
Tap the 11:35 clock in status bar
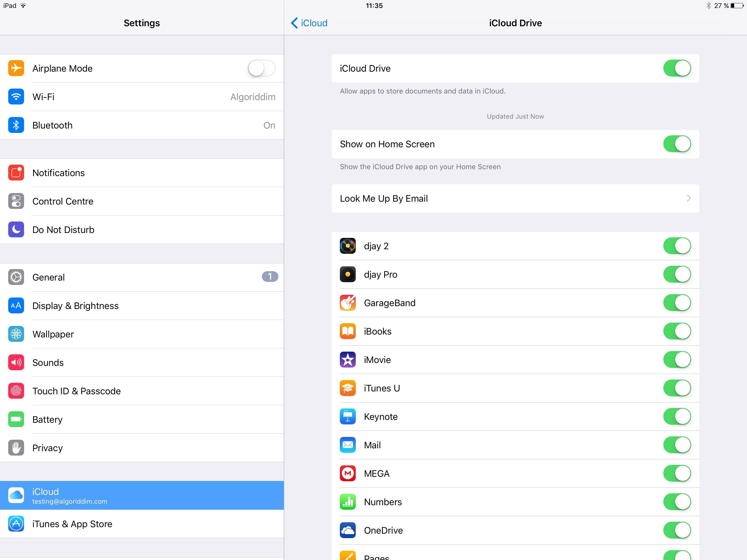coord(374,6)
